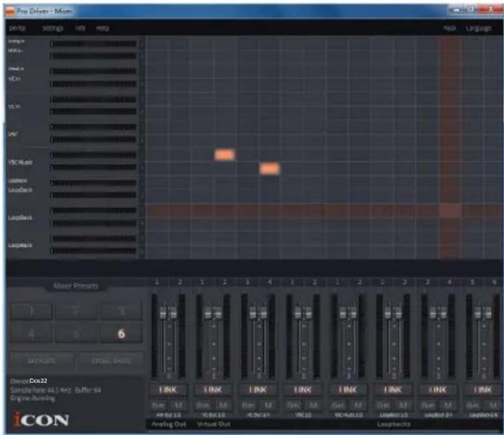Select mixer preset 3
504x435 pixels.
[121, 310]
